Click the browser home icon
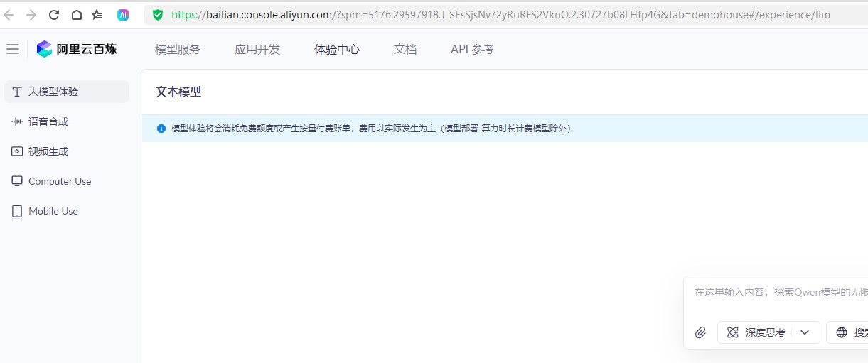 click(76, 15)
